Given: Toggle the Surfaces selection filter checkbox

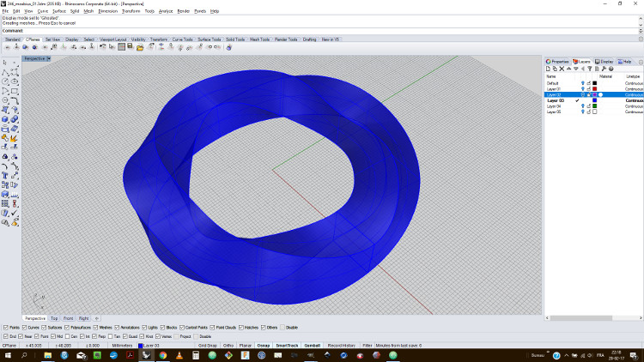Looking at the screenshot, I should point(44,328).
